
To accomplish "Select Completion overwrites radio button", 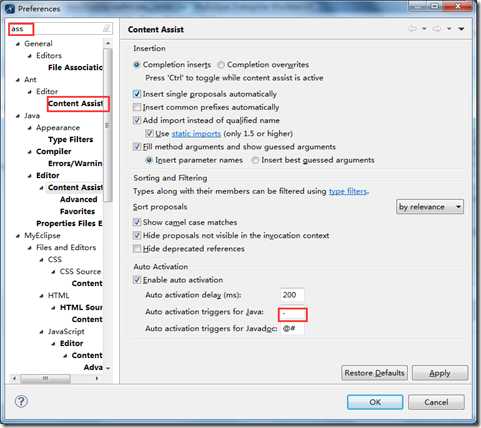I will 221,65.
